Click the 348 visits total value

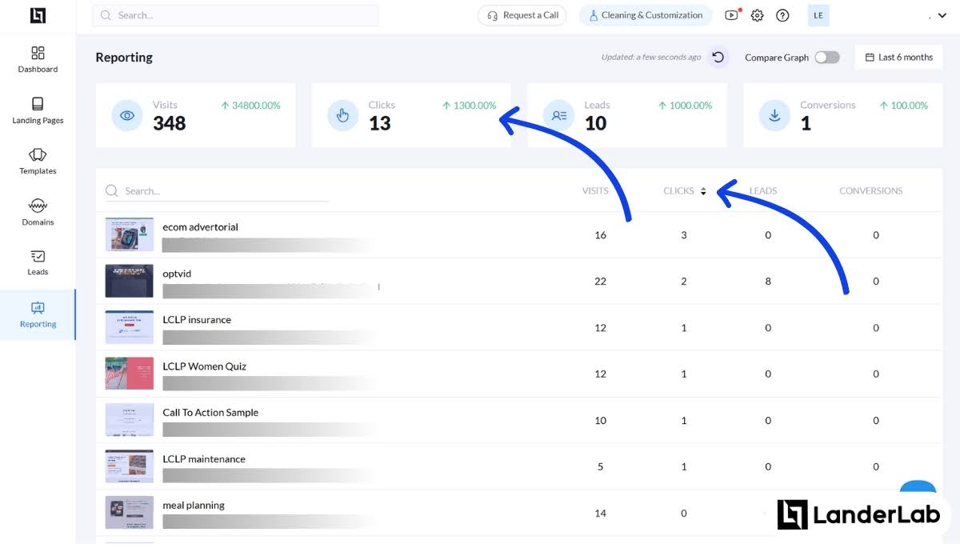pos(170,123)
